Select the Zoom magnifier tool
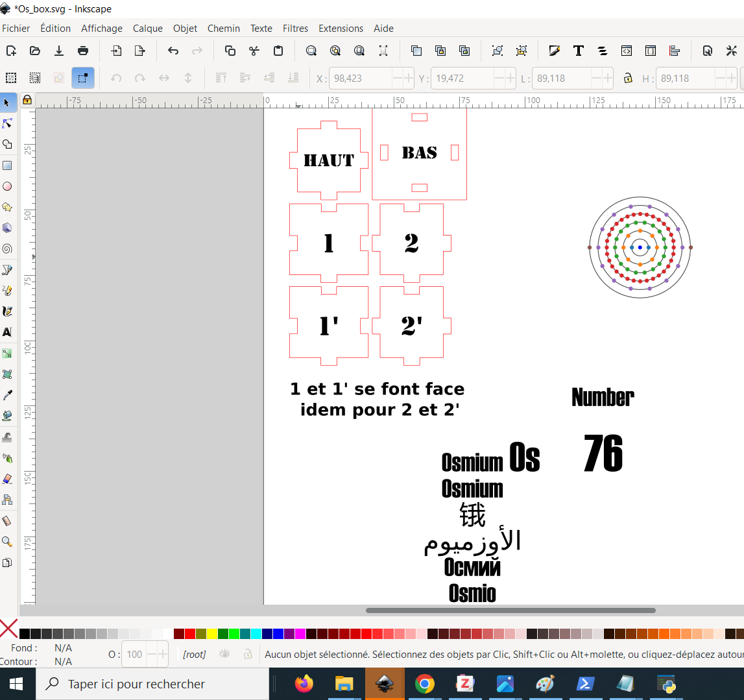The image size is (744, 700). pyautogui.click(x=7, y=542)
